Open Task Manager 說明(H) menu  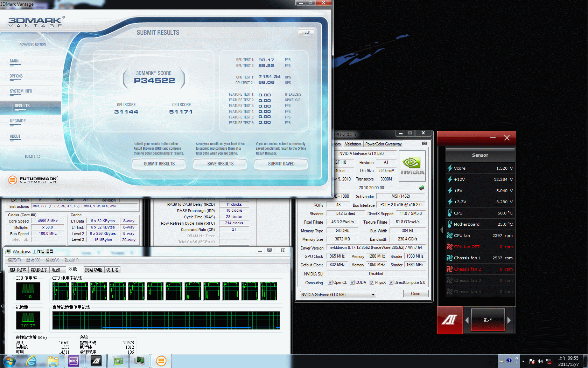[x=71, y=260]
